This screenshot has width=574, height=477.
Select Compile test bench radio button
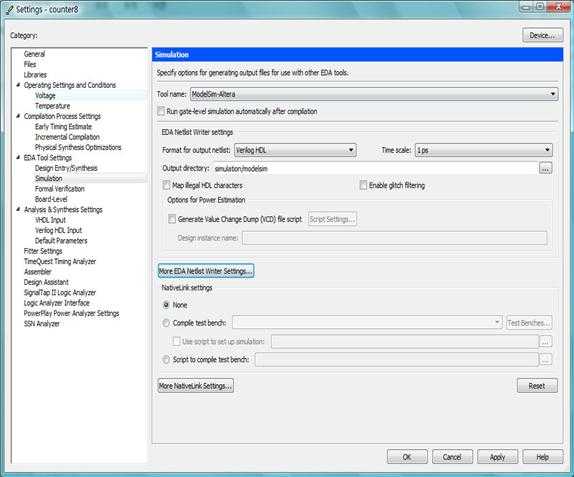(x=166, y=323)
